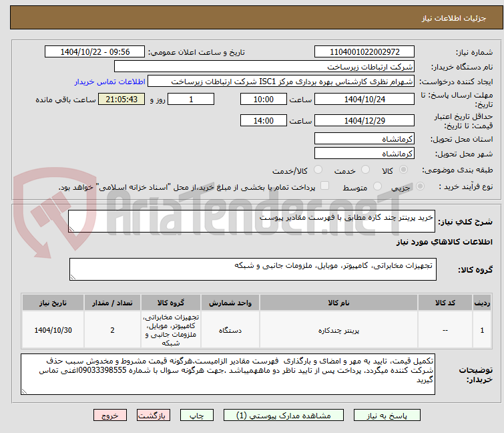The height and width of the screenshot is (433, 504).
Task: Click the کد کالا column header
Action: click(445, 303)
